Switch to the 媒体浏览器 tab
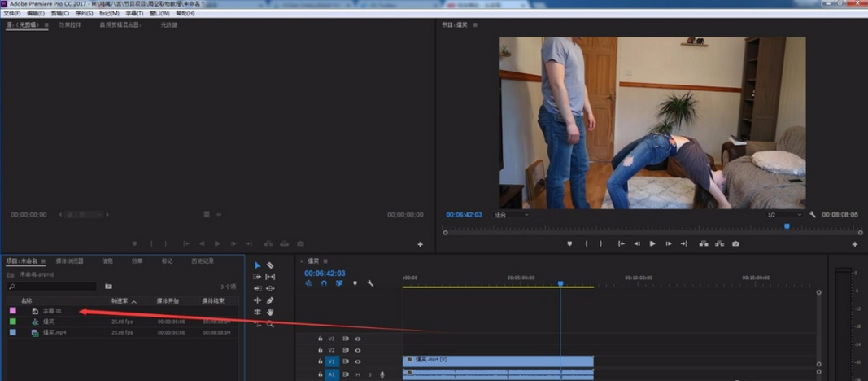The height and width of the screenshot is (381, 868). (x=69, y=261)
